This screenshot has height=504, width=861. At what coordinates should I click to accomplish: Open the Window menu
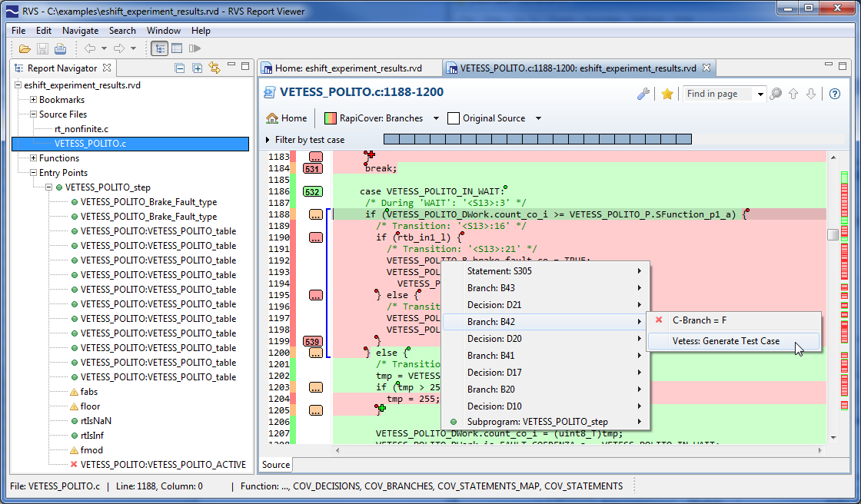click(x=163, y=31)
